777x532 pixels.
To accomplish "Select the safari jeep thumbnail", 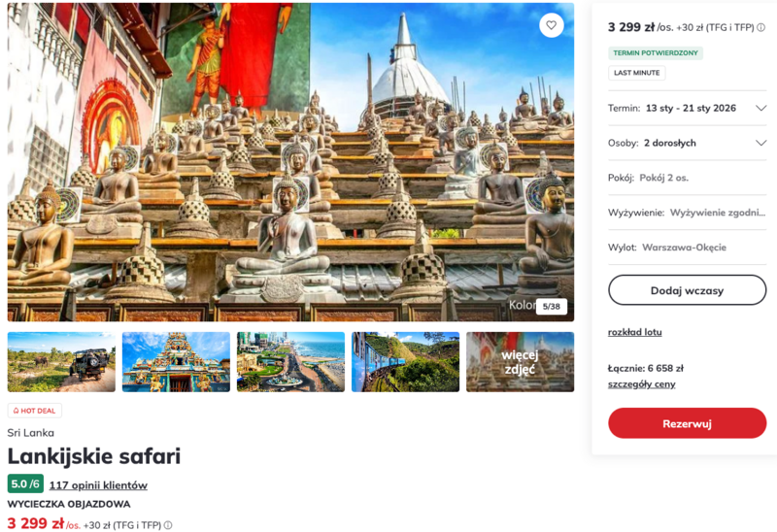I will [61, 362].
